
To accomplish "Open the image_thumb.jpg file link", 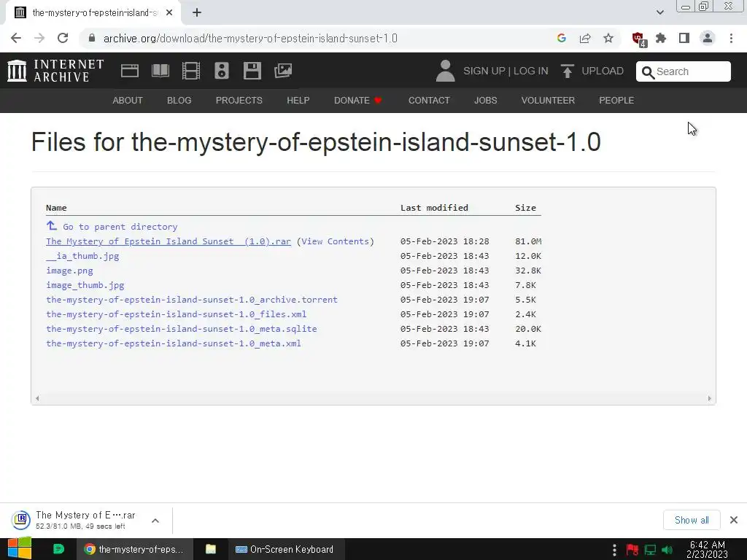I will click(85, 285).
